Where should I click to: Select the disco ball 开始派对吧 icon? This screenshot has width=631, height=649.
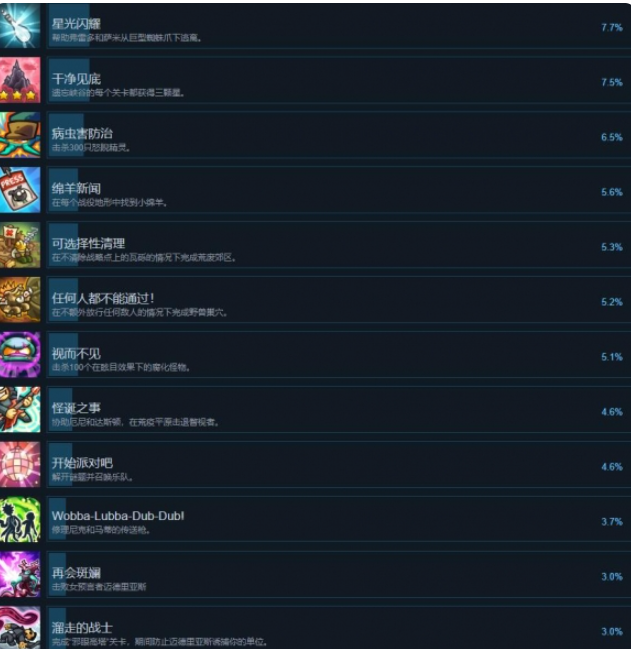pos(20,465)
